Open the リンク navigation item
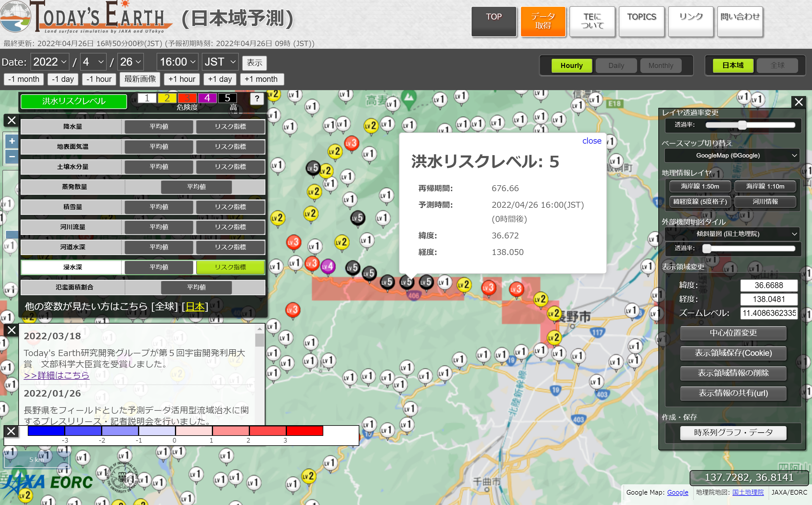This screenshot has width=812, height=505. (x=691, y=21)
